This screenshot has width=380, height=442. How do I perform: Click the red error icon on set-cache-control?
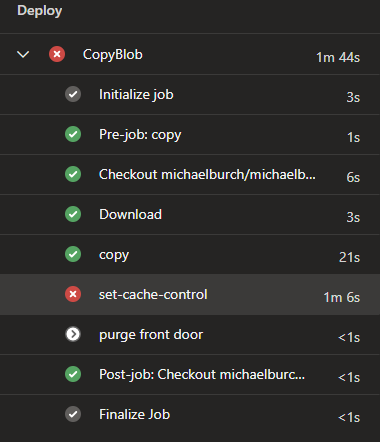coord(73,294)
